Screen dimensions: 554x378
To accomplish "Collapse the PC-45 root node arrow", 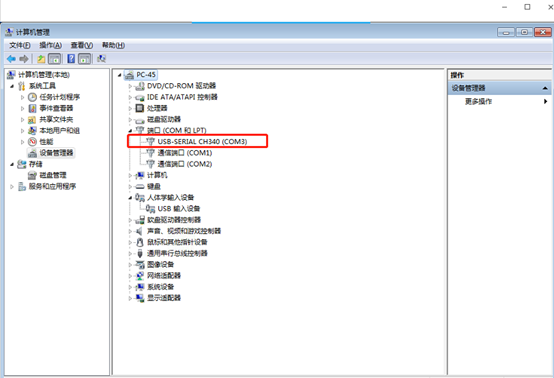I will [119, 75].
